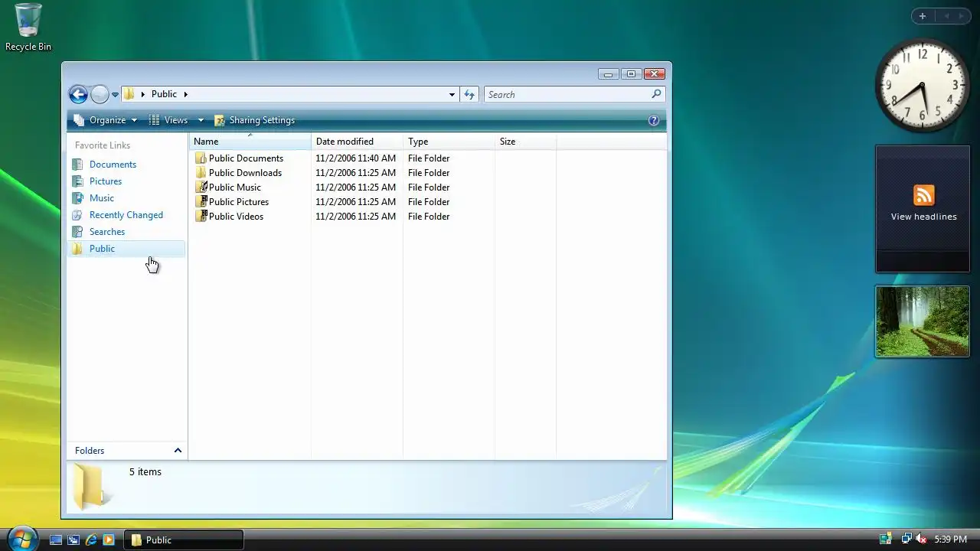Image resolution: width=980 pixels, height=551 pixels.
Task: Open Sharing Settings
Action: 254,120
